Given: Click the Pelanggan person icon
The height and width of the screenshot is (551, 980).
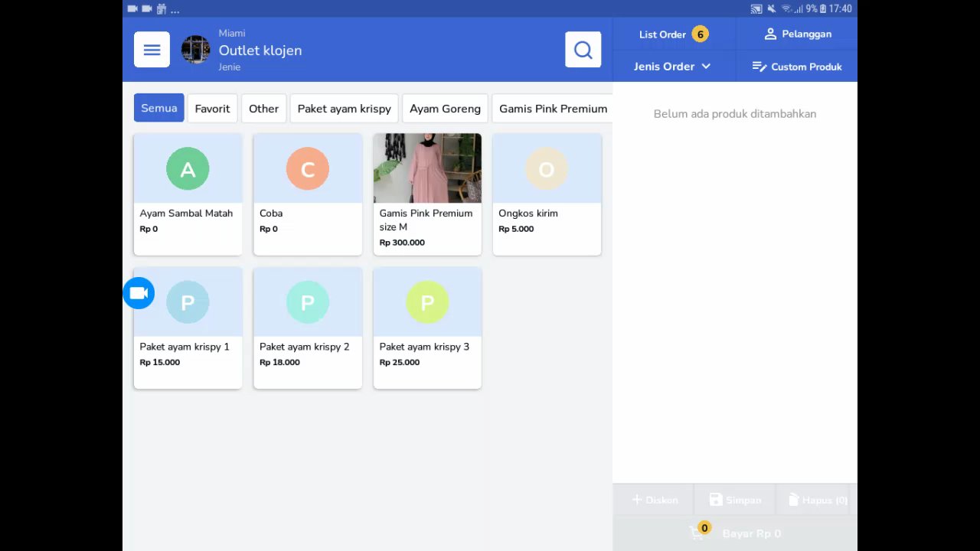Looking at the screenshot, I should [x=770, y=34].
